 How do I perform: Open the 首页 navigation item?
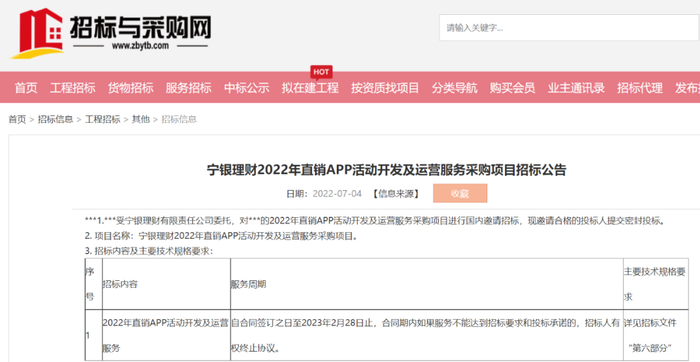coord(26,88)
